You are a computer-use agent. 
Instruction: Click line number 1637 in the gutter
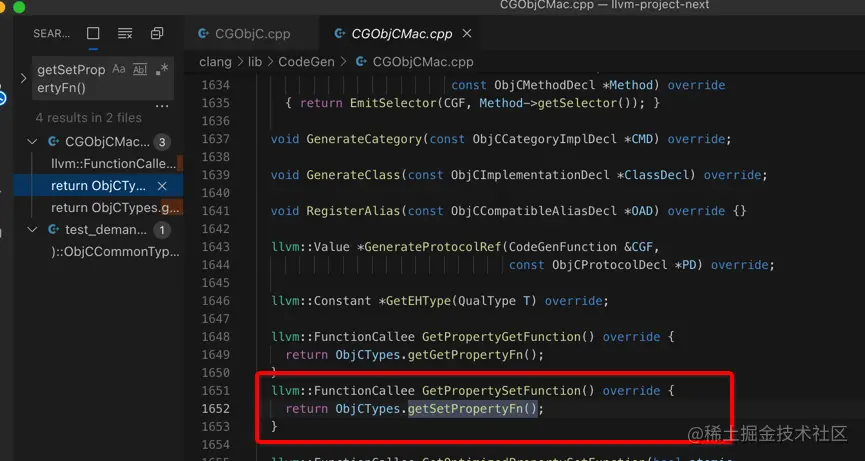click(x=216, y=139)
